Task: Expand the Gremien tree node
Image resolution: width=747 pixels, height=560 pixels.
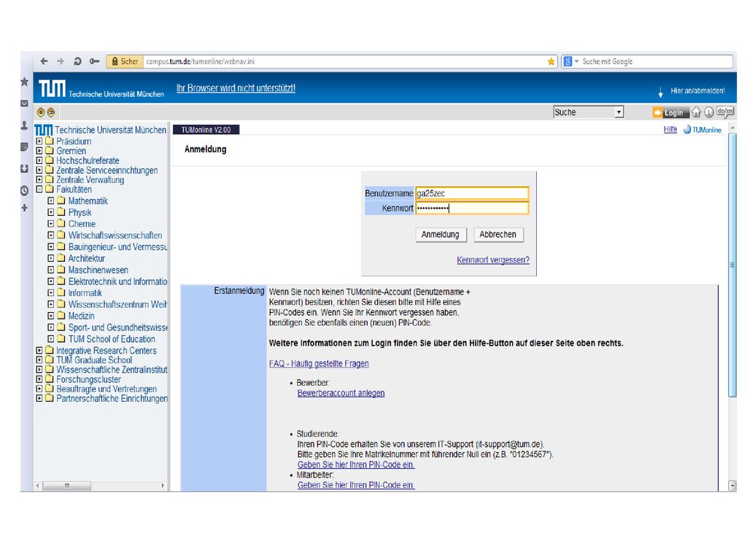Action: (39, 150)
